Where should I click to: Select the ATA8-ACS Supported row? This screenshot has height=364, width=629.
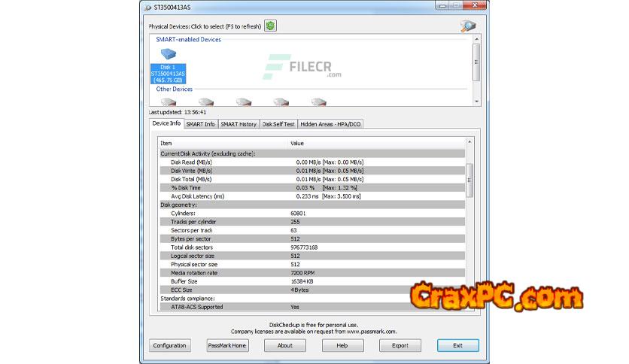(x=312, y=307)
